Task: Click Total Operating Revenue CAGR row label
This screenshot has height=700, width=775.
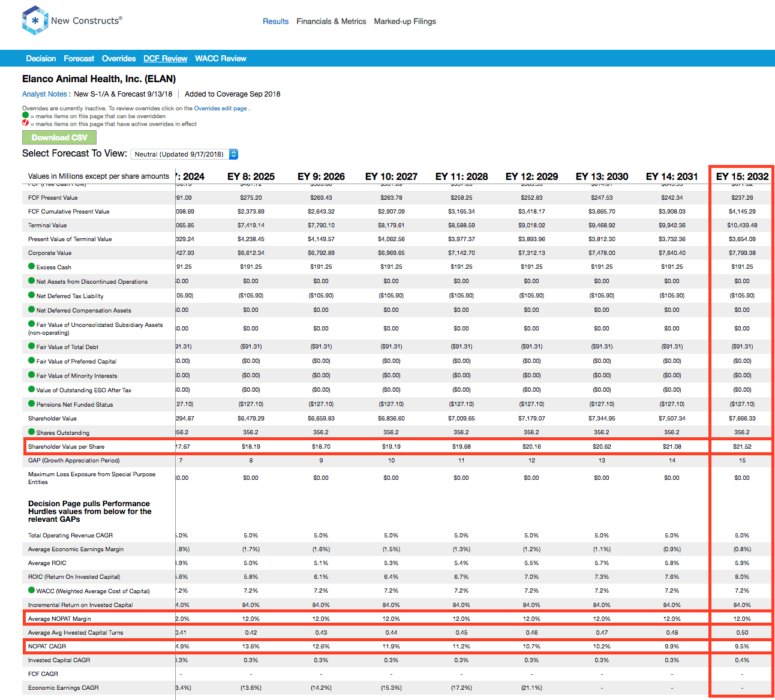Action: point(70,535)
